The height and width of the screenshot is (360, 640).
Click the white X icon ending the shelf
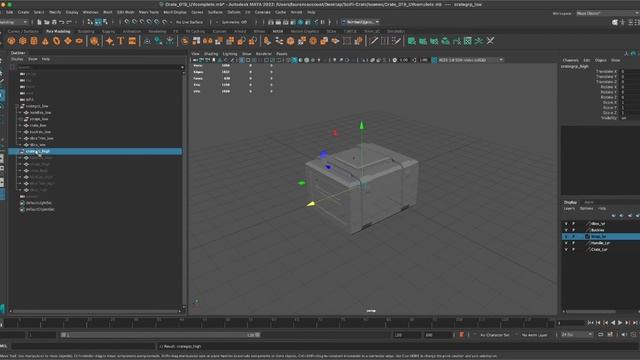[x=490, y=41]
